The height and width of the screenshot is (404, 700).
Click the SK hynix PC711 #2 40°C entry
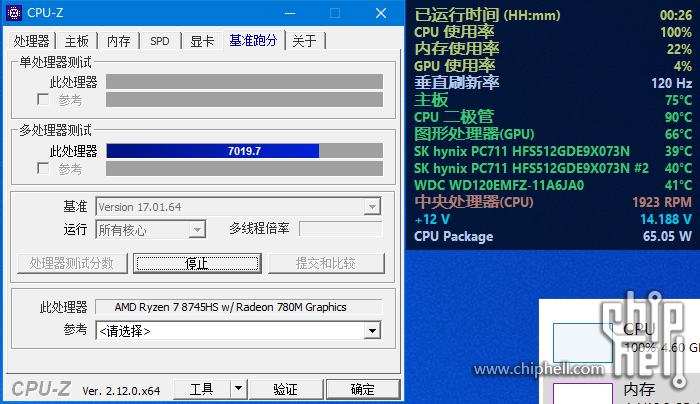(553, 168)
